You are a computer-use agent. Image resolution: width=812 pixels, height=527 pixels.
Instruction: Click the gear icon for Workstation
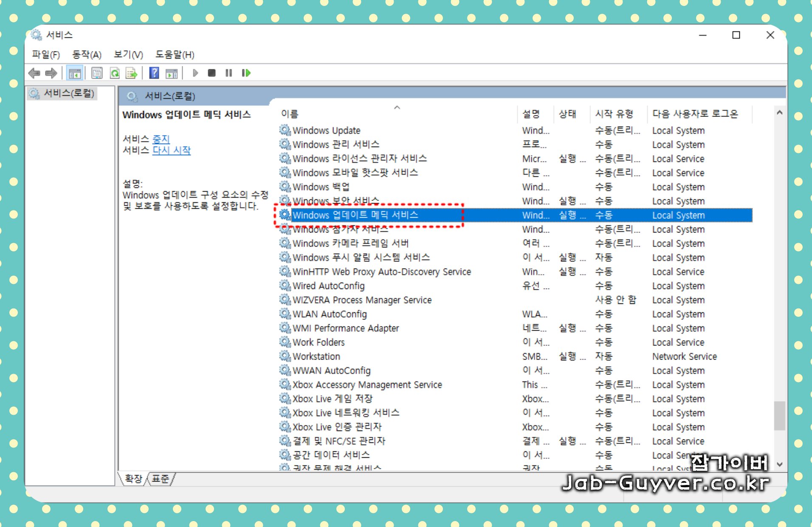pyautogui.click(x=285, y=356)
